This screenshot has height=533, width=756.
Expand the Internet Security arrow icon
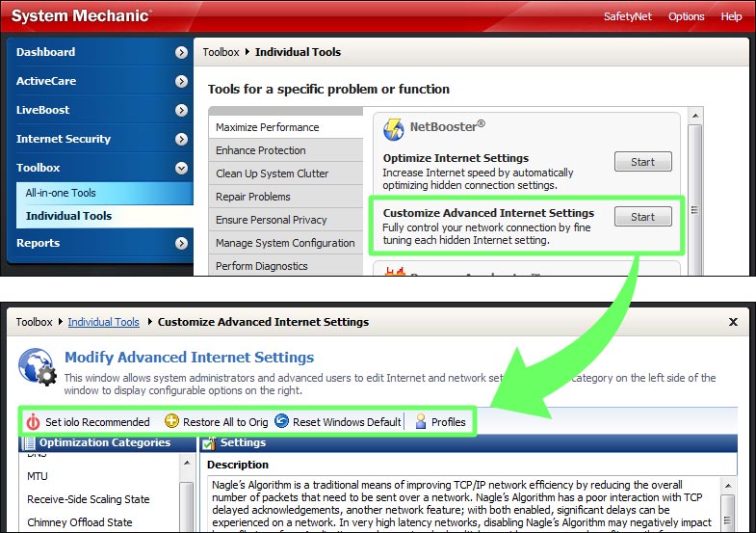tap(181, 140)
